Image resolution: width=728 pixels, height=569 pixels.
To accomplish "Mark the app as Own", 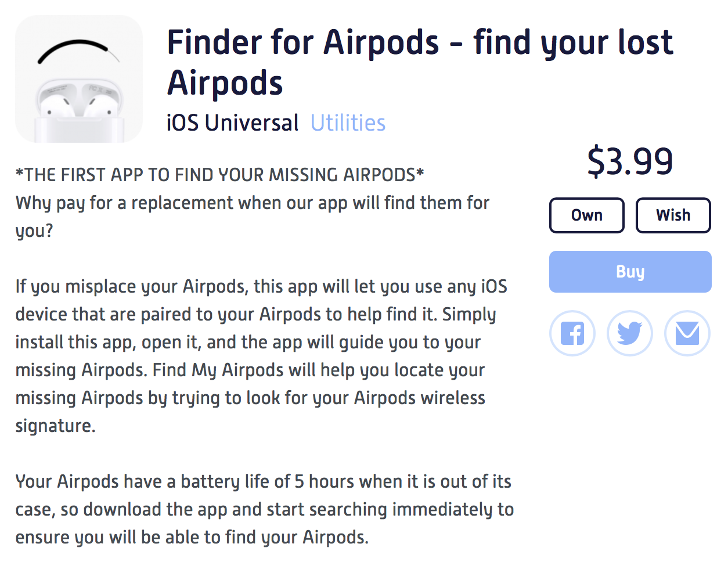I will pos(587,215).
